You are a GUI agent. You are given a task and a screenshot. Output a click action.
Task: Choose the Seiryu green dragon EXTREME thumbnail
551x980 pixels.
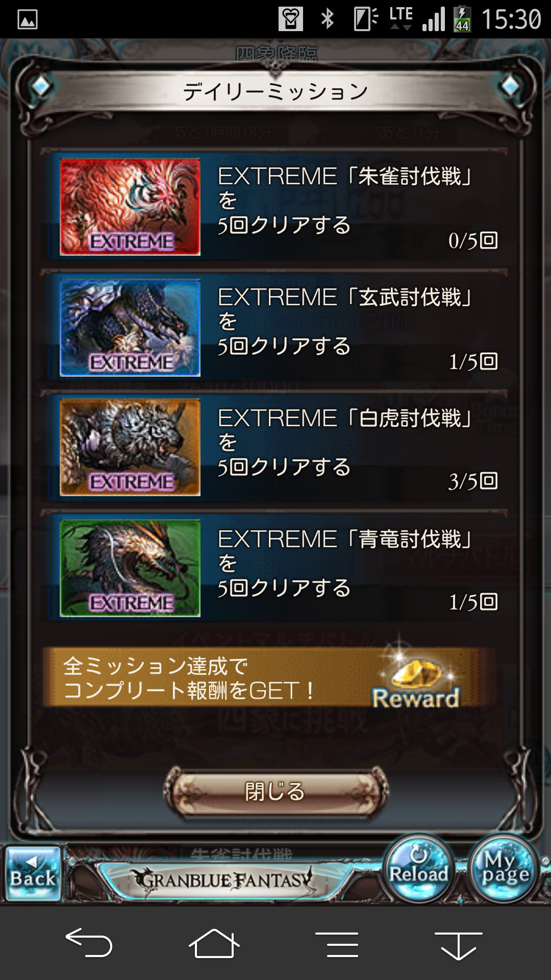130,568
